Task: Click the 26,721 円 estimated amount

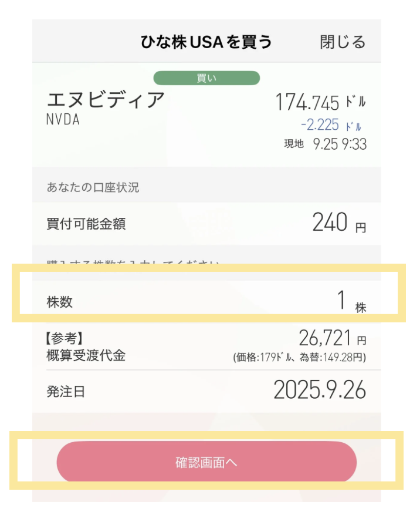Action: tap(332, 338)
